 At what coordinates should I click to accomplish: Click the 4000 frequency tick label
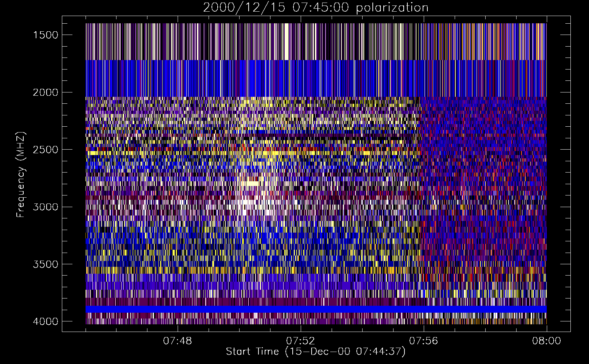(x=46, y=321)
